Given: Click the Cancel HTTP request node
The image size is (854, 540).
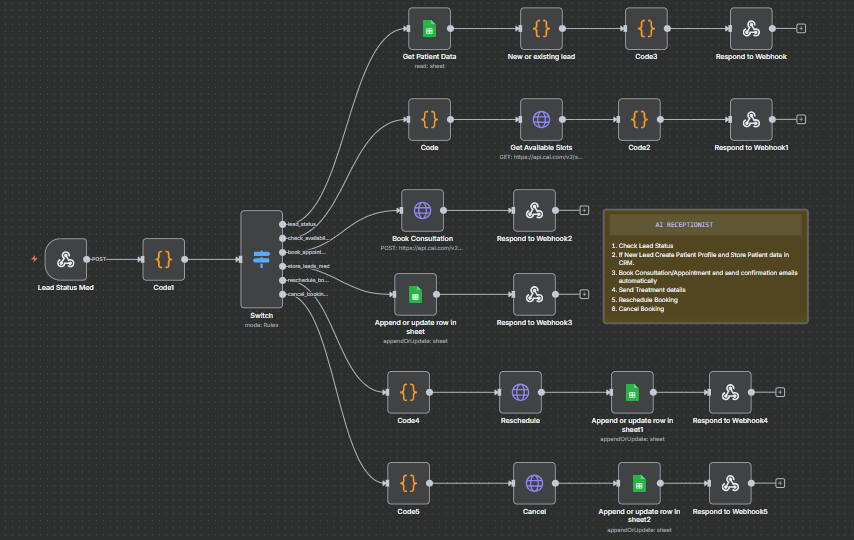Looking at the screenshot, I should (534, 483).
